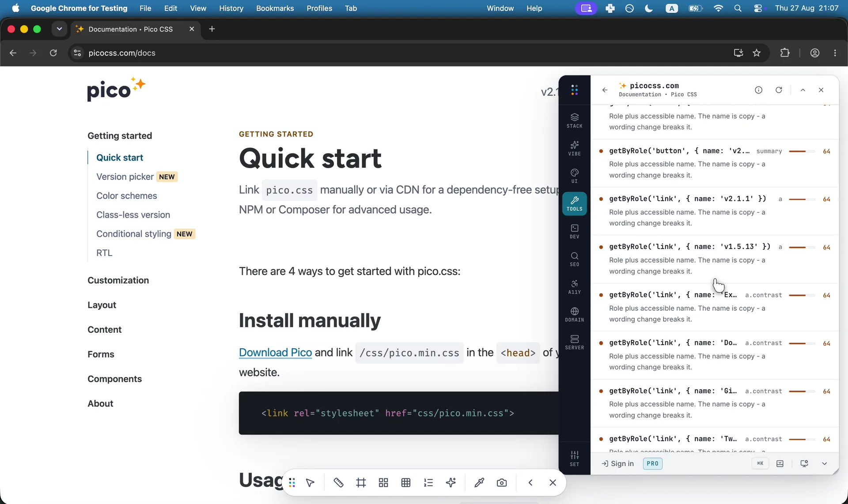
Task: Click the sparkle tool in floating toolbar
Action: 451,483
